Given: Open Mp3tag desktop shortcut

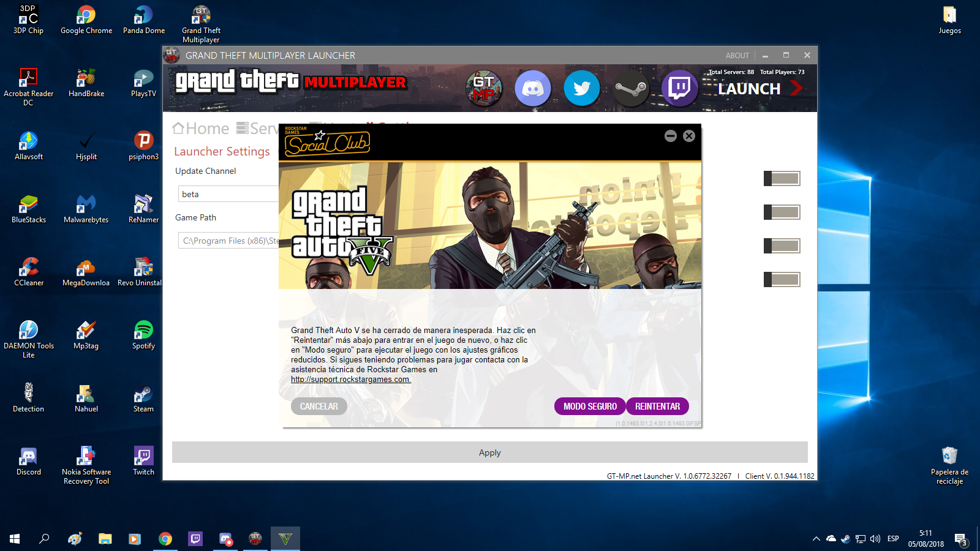Looking at the screenshot, I should (86, 335).
